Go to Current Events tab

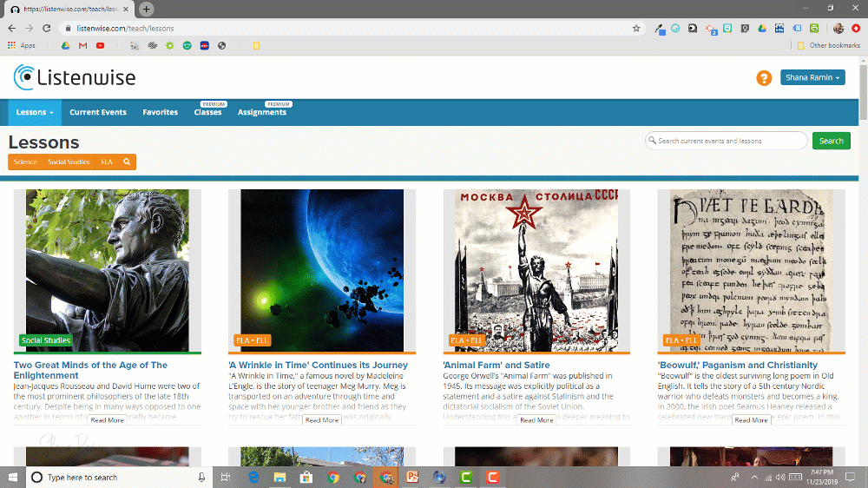click(x=98, y=112)
